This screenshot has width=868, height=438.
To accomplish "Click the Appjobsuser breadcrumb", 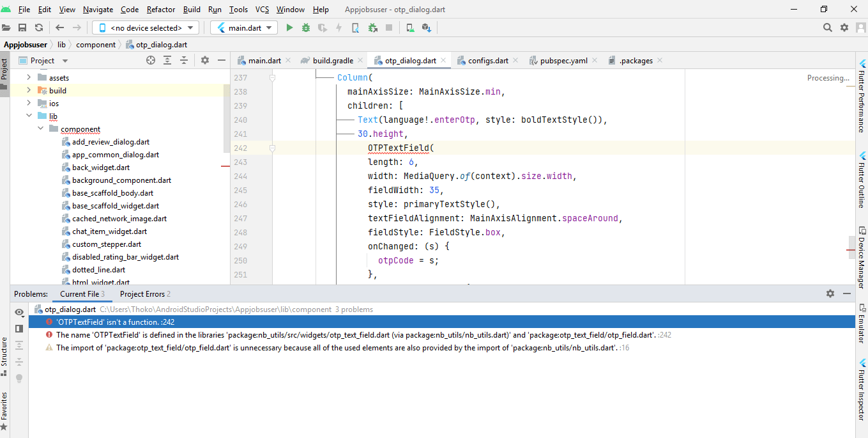I will point(26,44).
